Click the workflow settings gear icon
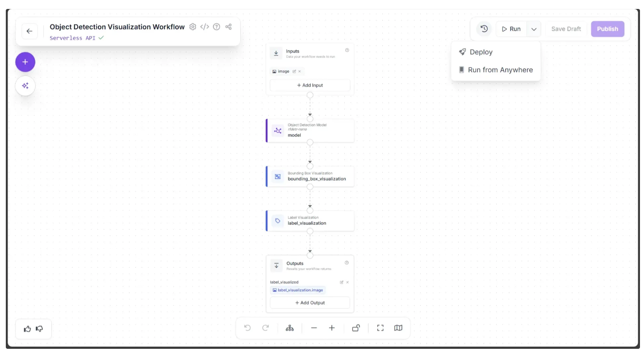The image size is (644, 355). click(192, 27)
